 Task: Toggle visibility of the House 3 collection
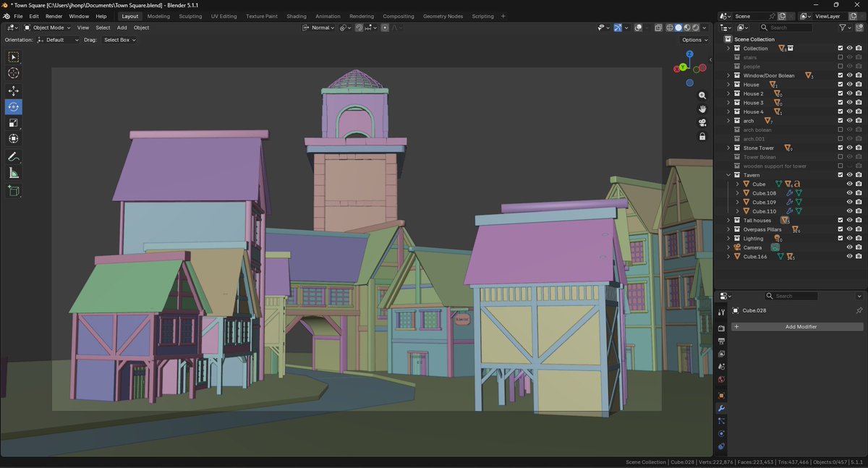[x=849, y=102]
